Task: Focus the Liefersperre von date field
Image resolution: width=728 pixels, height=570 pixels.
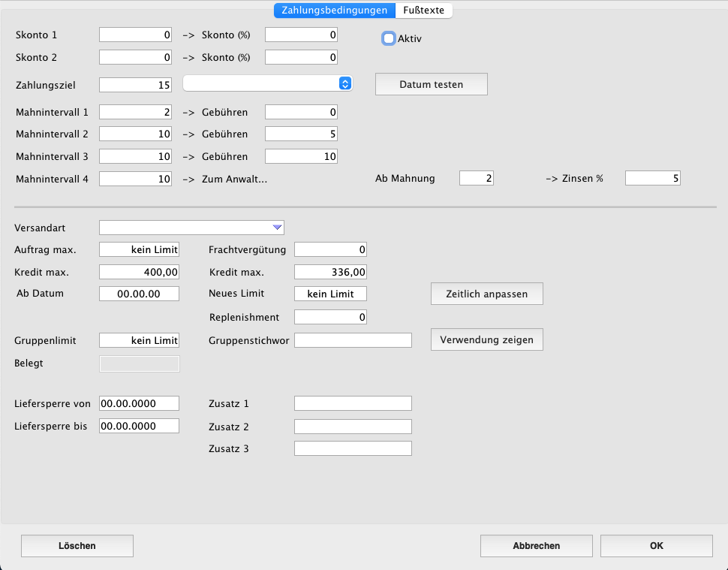Action: (139, 403)
